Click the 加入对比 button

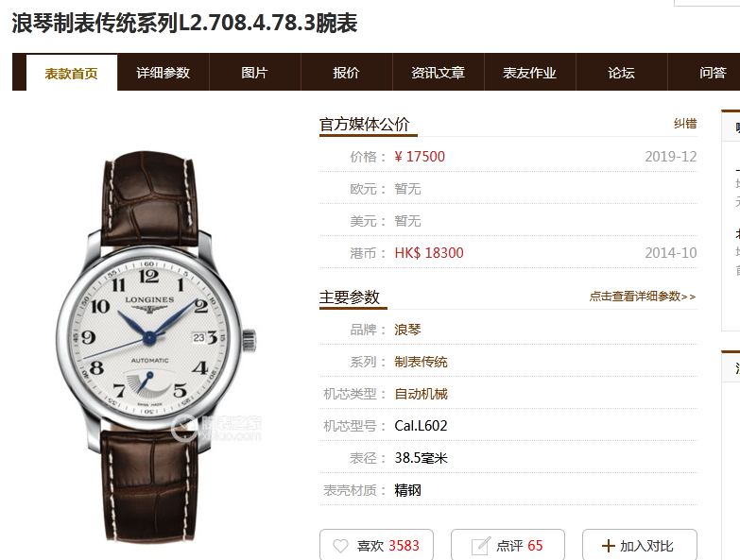pos(640,546)
